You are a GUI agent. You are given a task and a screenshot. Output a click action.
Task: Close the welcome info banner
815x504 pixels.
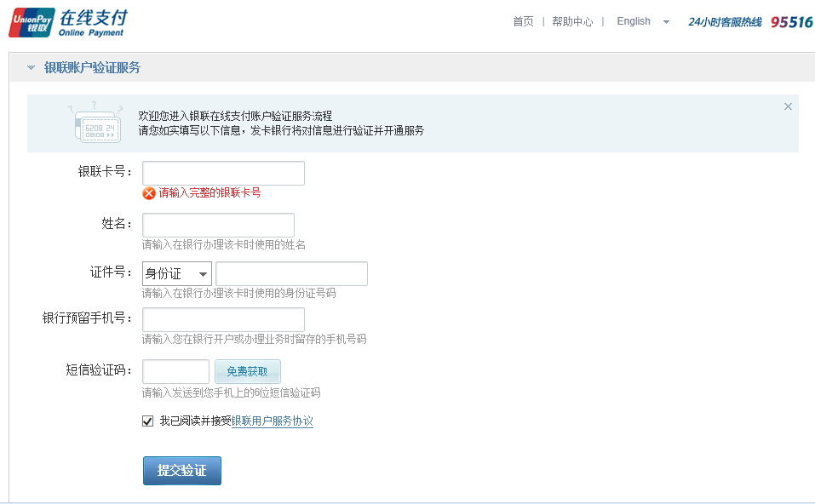(788, 106)
